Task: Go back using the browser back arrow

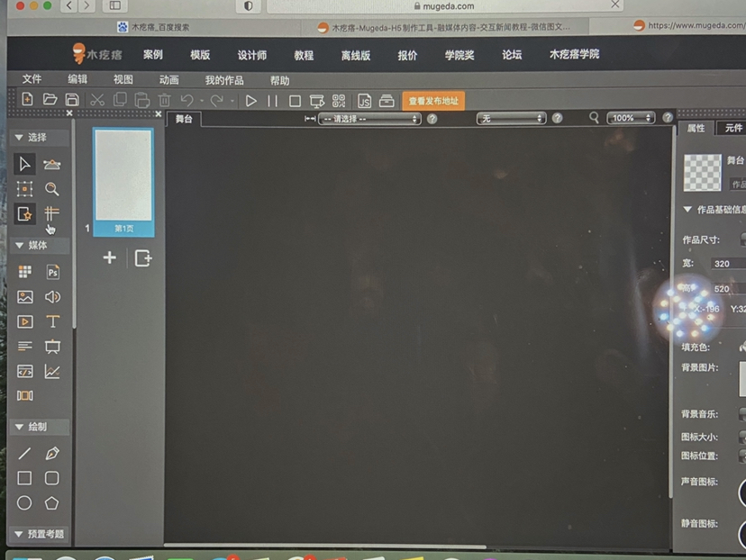Action: [x=69, y=5]
